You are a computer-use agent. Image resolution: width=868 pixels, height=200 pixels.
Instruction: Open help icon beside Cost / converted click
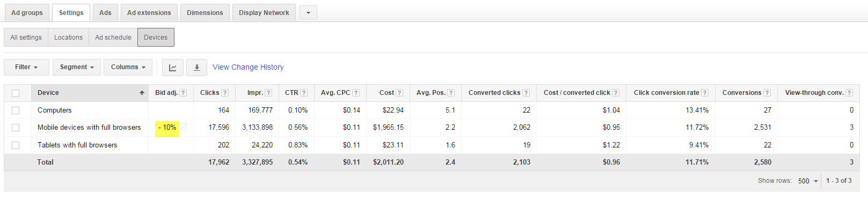pyautogui.click(x=616, y=93)
